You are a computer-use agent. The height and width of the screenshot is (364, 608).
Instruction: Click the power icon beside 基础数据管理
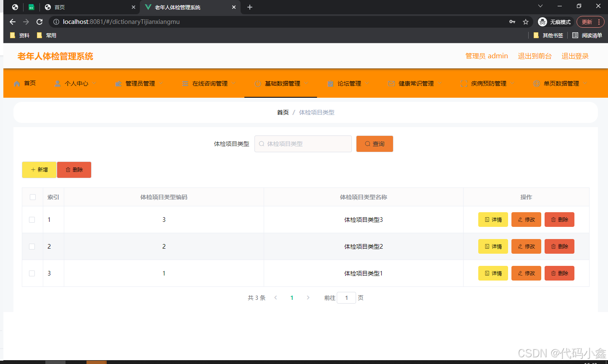click(258, 83)
